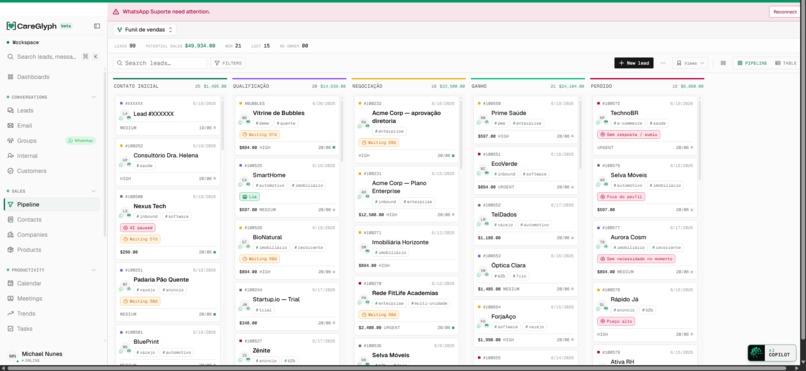Image resolution: width=806 pixels, height=371 pixels.
Task: Click the Products sidebar icon
Action: (x=10, y=250)
